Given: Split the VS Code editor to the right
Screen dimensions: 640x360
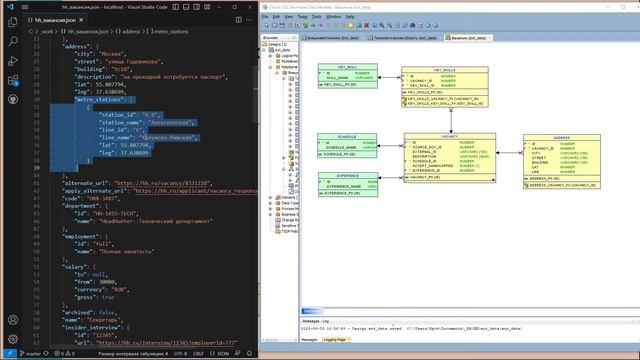Looking at the screenshot, I should pyautogui.click(x=238, y=20).
